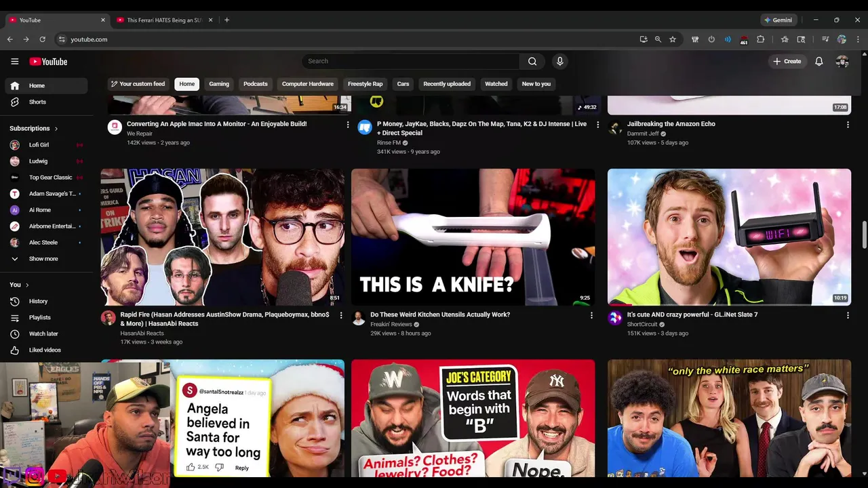This screenshot has height=488, width=868.
Task: Expand the Subscriptions section chevron
Action: click(56, 128)
